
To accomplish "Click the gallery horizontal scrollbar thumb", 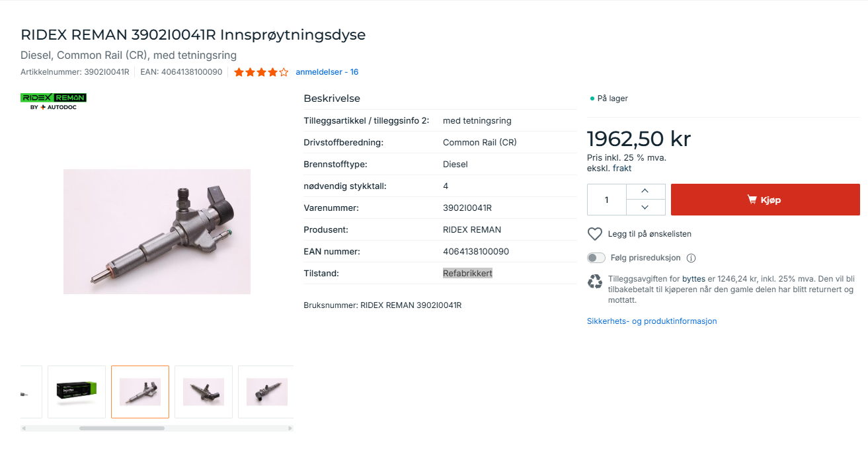I will [122, 428].
